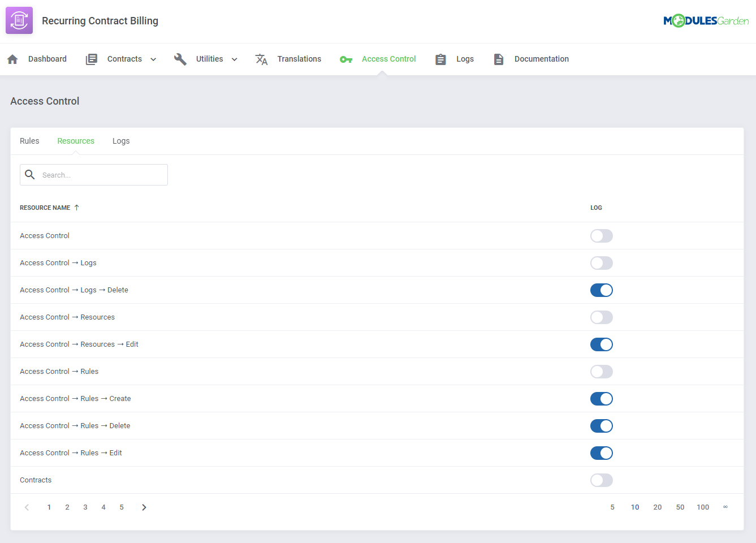This screenshot has width=756, height=543.
Task: Show 100 results per page
Action: pos(703,507)
